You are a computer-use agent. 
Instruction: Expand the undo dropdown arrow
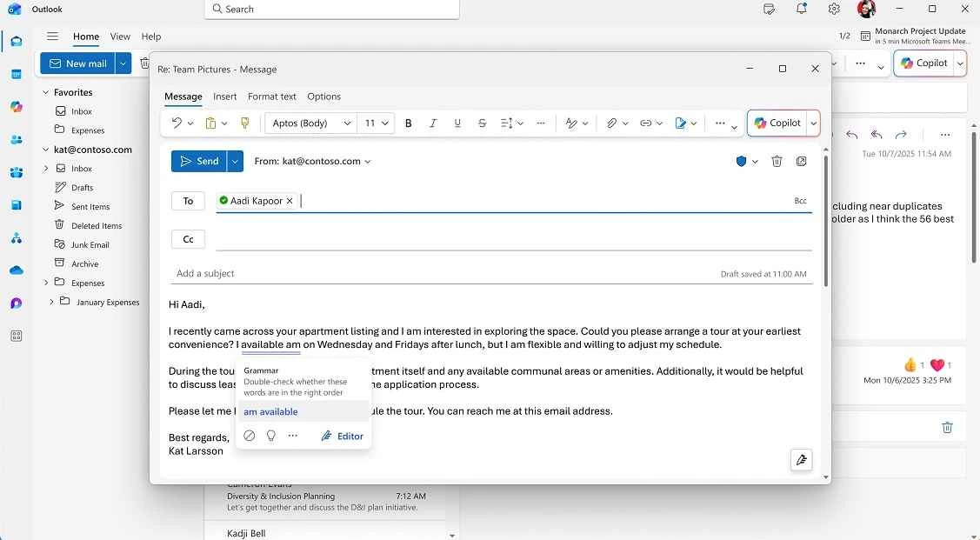190,123
